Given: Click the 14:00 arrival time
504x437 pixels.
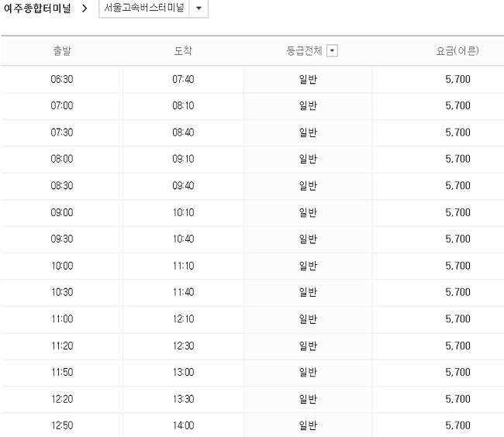Looking at the screenshot, I should 183,425.
